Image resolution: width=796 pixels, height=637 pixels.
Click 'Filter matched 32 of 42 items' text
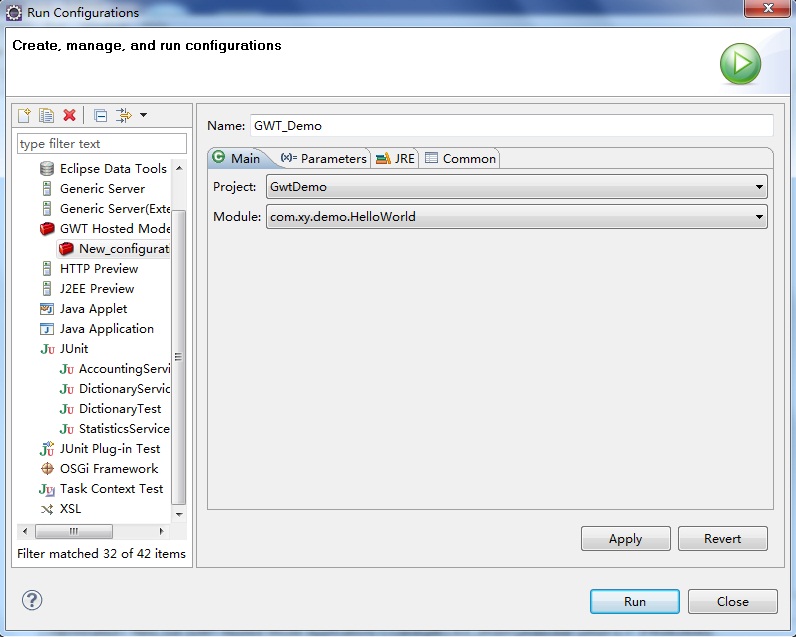[102, 554]
